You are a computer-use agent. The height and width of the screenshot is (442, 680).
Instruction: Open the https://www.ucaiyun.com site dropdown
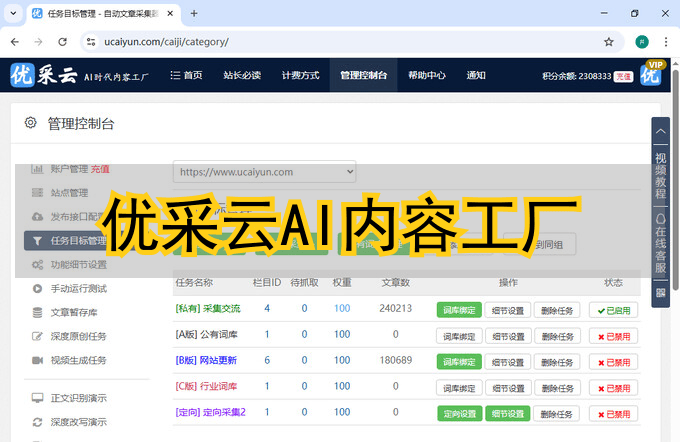point(264,172)
